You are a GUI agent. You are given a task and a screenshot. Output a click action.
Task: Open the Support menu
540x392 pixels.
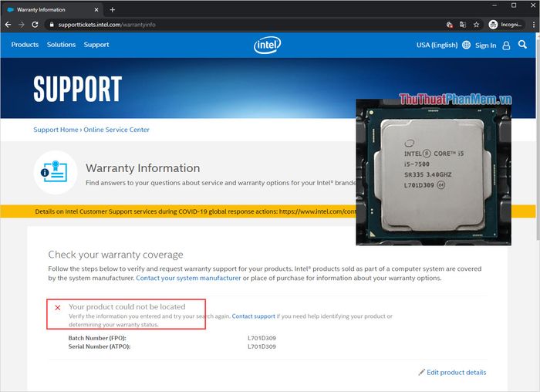click(96, 45)
